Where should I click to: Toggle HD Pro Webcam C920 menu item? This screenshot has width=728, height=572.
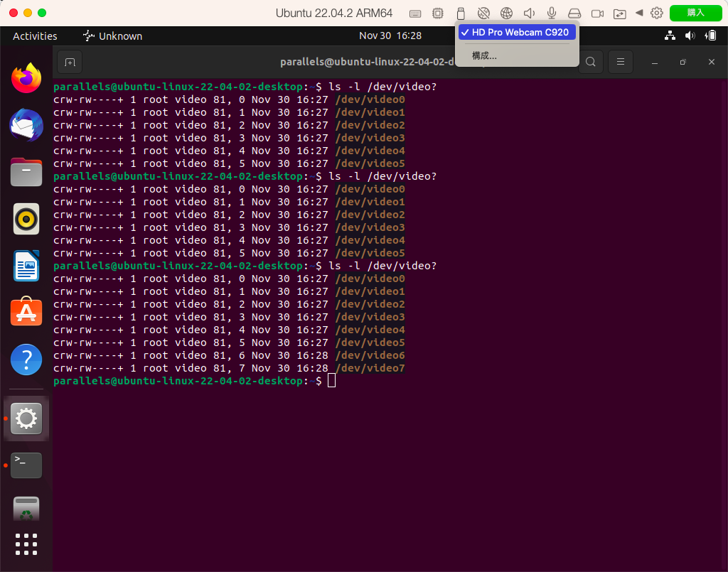pyautogui.click(x=517, y=33)
